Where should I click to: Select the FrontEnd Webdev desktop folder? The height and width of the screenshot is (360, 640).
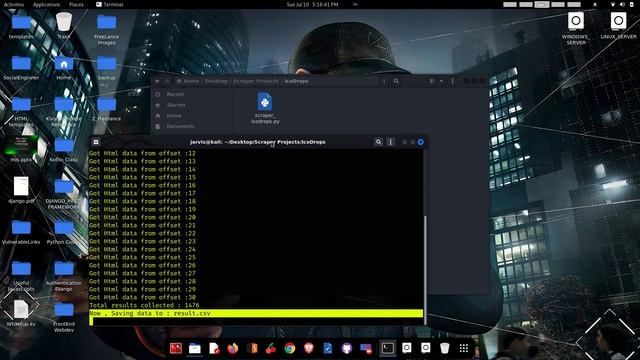pyautogui.click(x=64, y=317)
